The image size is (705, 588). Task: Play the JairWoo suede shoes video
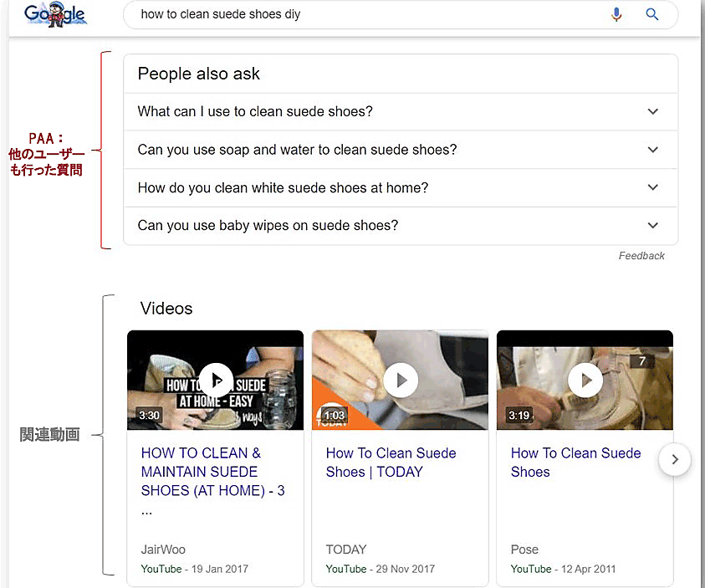[x=216, y=380]
